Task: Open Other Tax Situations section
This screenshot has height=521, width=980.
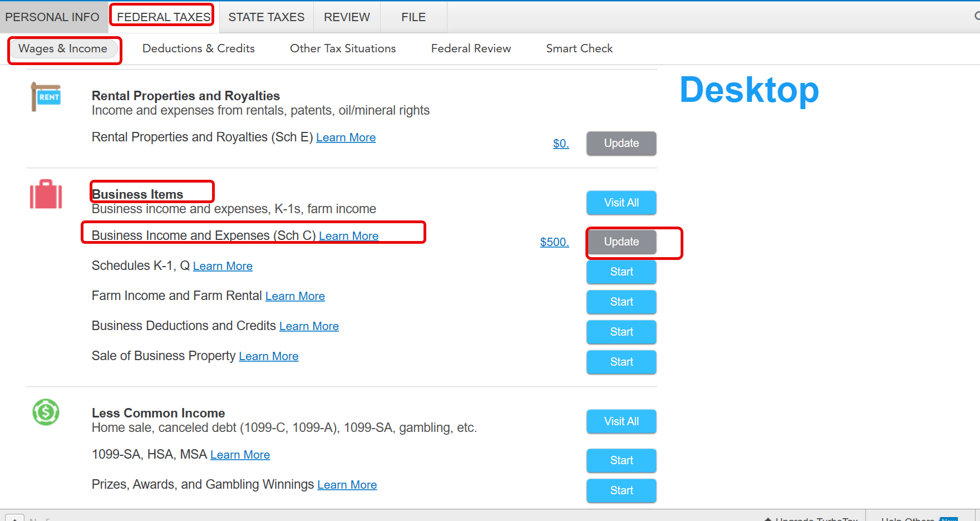Action: coord(343,48)
